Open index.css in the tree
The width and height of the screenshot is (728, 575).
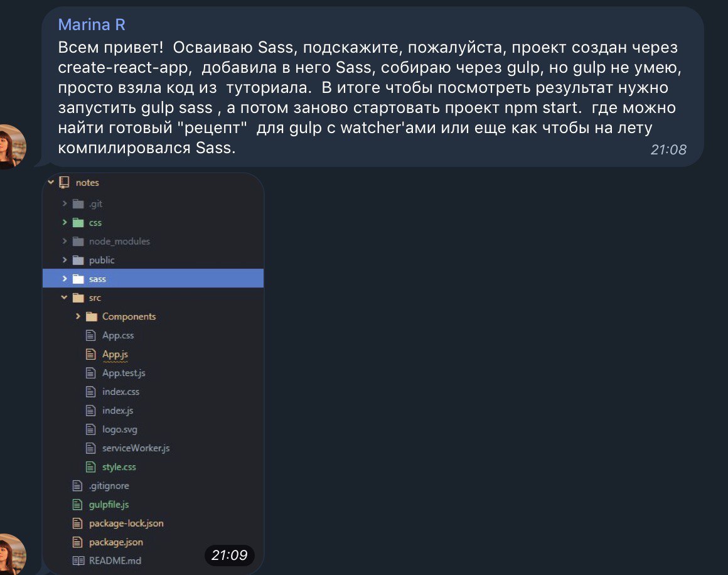[120, 392]
